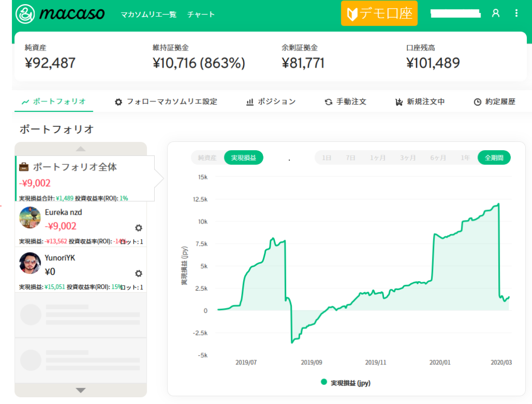532x404 pixels.
Task: Select the 全期間 time range
Action: [494, 158]
